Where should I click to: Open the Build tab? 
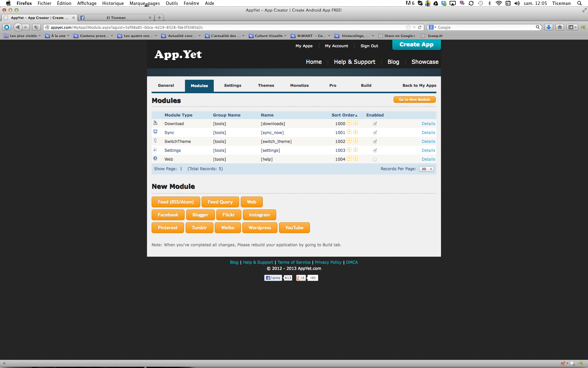point(366,86)
